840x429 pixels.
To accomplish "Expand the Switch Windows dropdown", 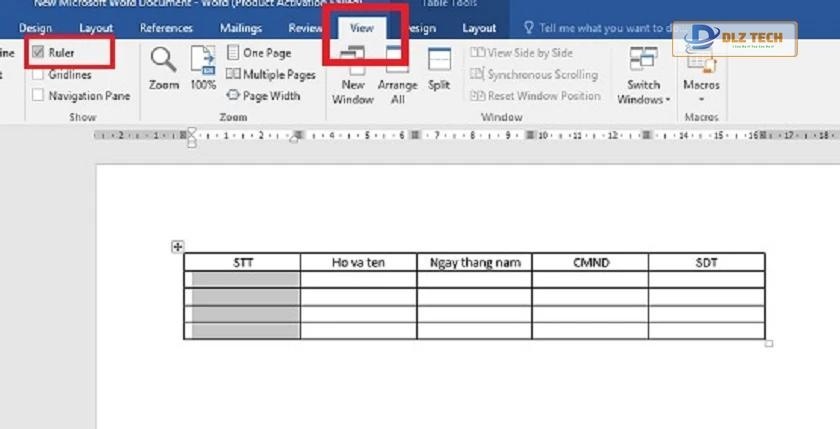I will click(x=643, y=75).
